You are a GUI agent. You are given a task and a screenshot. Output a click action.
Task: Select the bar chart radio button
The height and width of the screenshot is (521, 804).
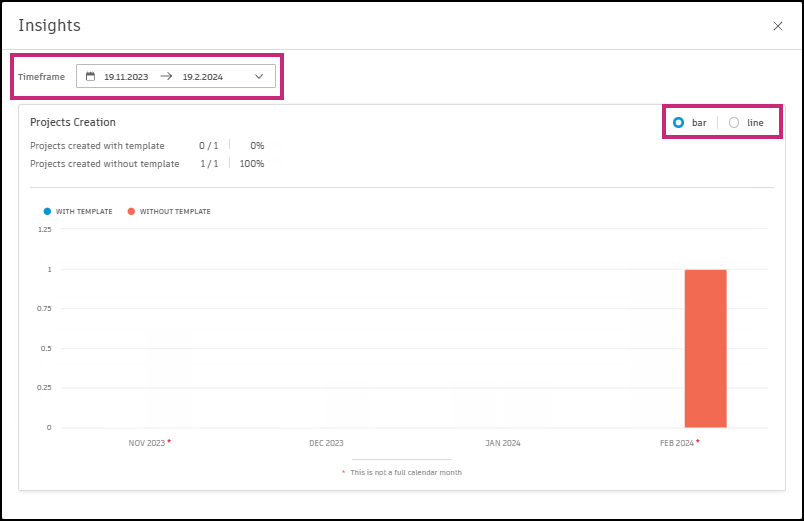[x=678, y=123]
